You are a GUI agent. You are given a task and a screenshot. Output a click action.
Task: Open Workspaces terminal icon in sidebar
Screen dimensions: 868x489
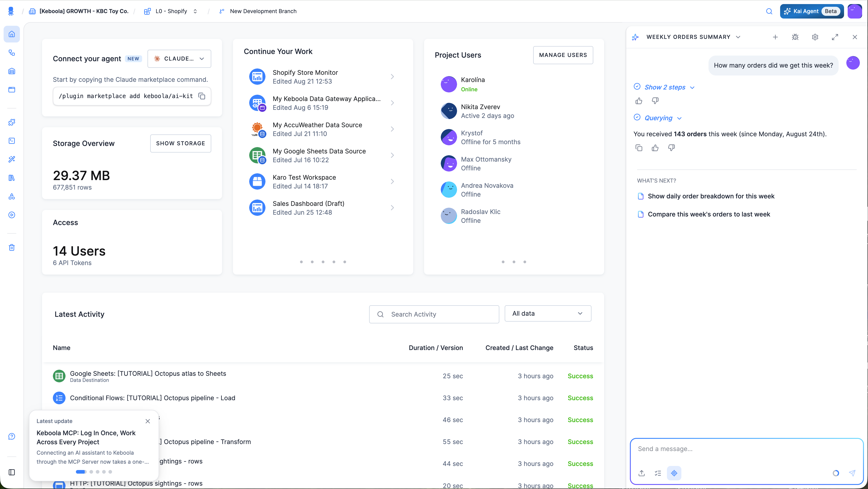pos(12,141)
